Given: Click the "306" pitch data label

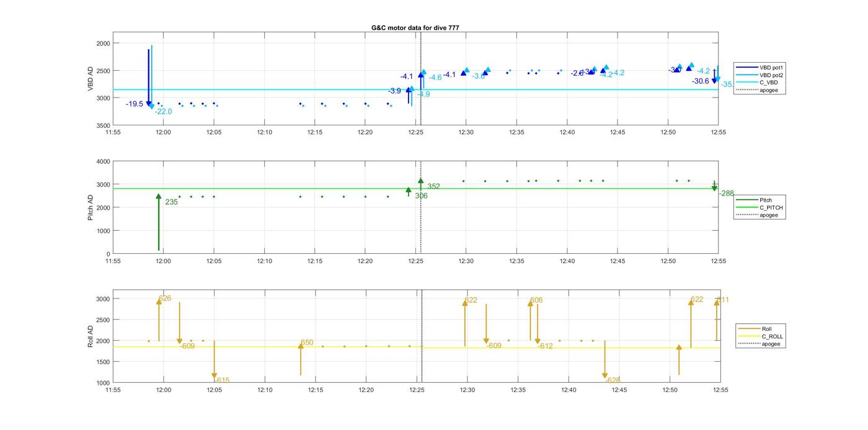Looking at the screenshot, I should tap(421, 196).
